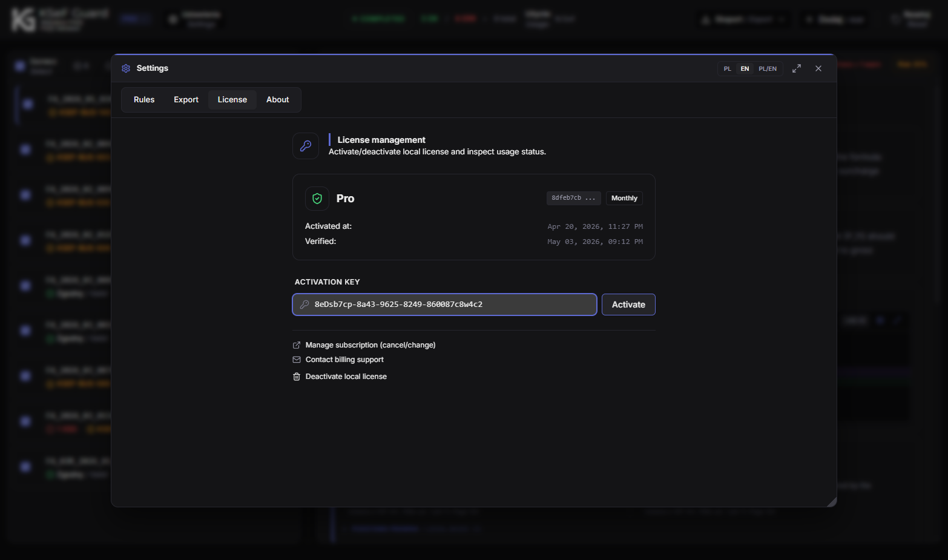Choose the PL/EN bilingual mode
Image resolution: width=948 pixels, height=560 pixels.
click(768, 69)
